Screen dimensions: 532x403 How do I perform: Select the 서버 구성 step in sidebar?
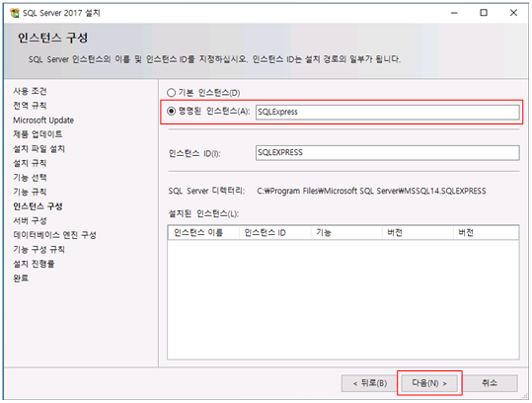(x=30, y=220)
